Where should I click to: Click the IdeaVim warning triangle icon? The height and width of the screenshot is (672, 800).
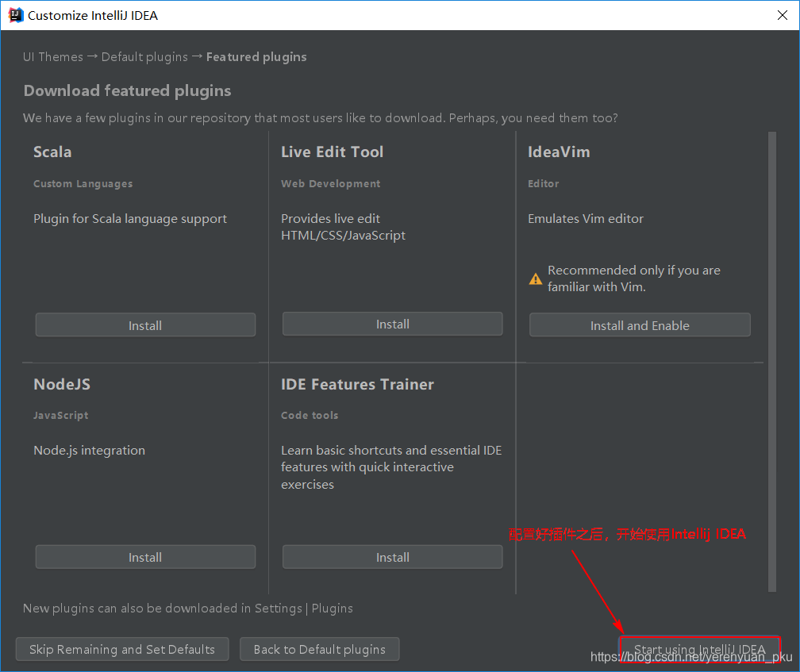coord(536,279)
